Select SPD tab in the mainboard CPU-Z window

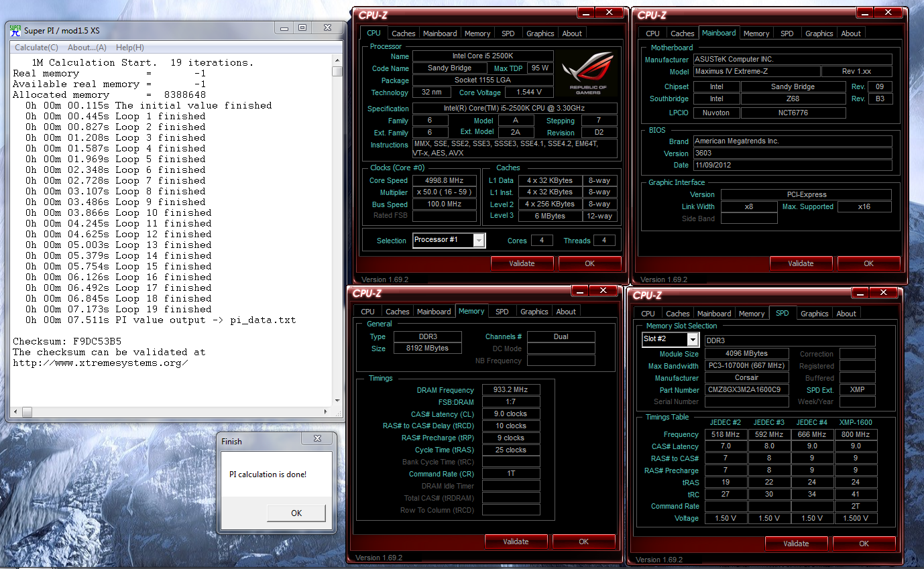787,34
